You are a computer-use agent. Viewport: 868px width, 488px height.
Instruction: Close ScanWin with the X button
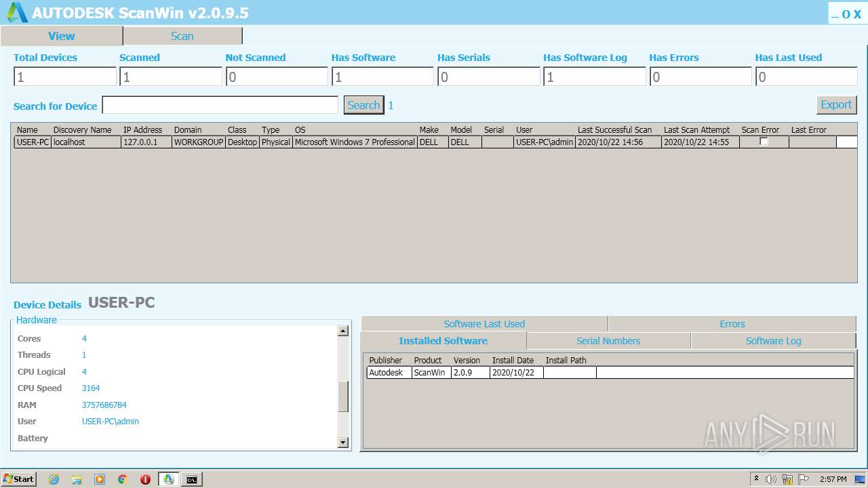[856, 14]
